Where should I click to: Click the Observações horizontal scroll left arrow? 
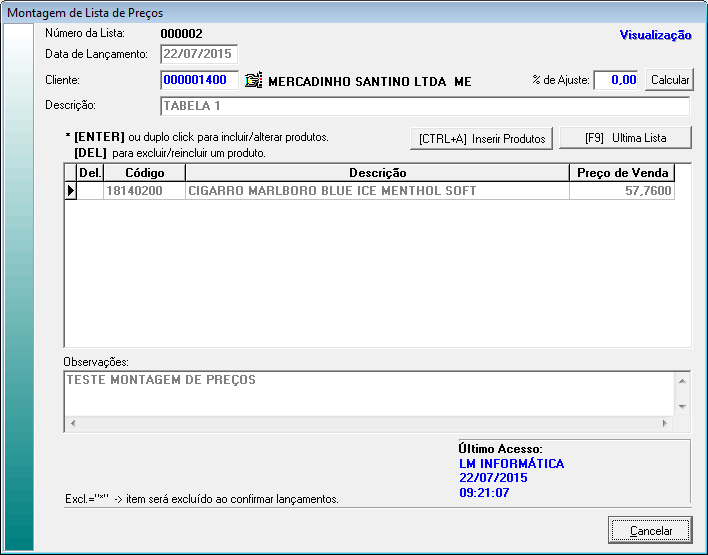tap(71, 424)
